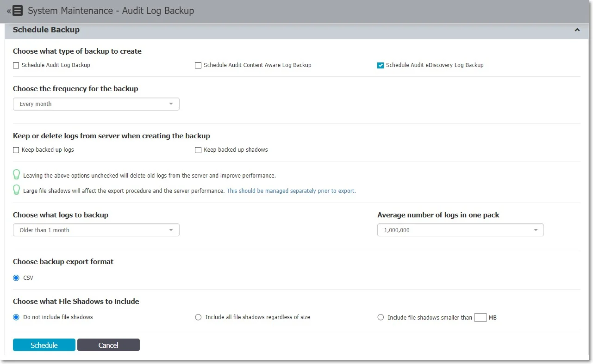Viewport: 593px width, 364px height.
Task: Click 'Keep or delete logs from server' heading
Action: pyautogui.click(x=112, y=136)
